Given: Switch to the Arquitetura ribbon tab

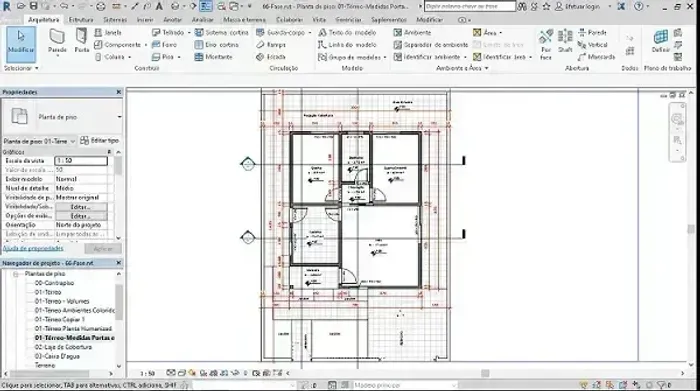Looking at the screenshot, I should point(43,20).
